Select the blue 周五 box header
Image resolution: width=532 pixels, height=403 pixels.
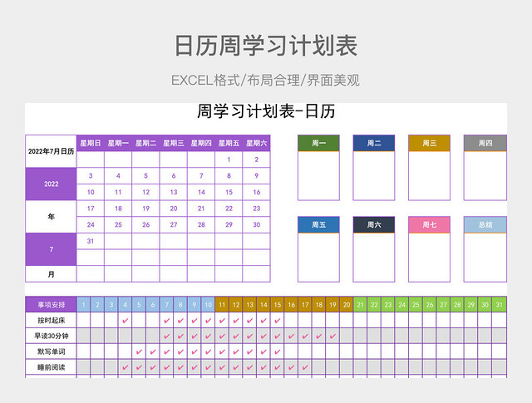point(318,224)
